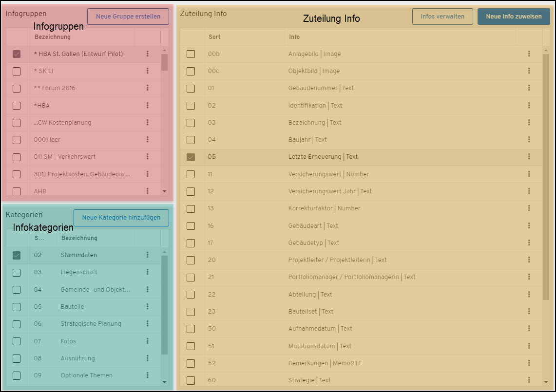Open three-dot menu for Anlagebild Image row
The image size is (556, 392).
(x=529, y=54)
